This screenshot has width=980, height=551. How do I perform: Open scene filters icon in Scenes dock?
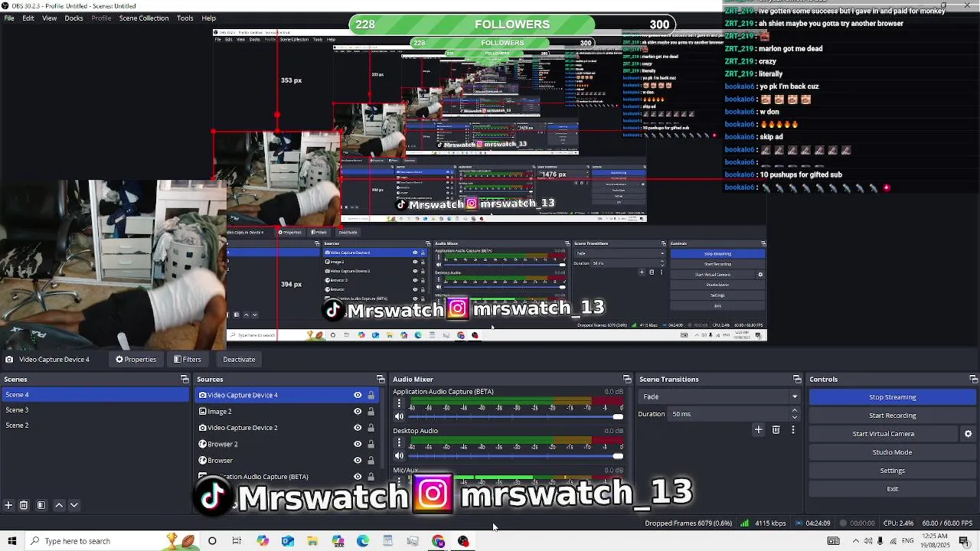(41, 505)
